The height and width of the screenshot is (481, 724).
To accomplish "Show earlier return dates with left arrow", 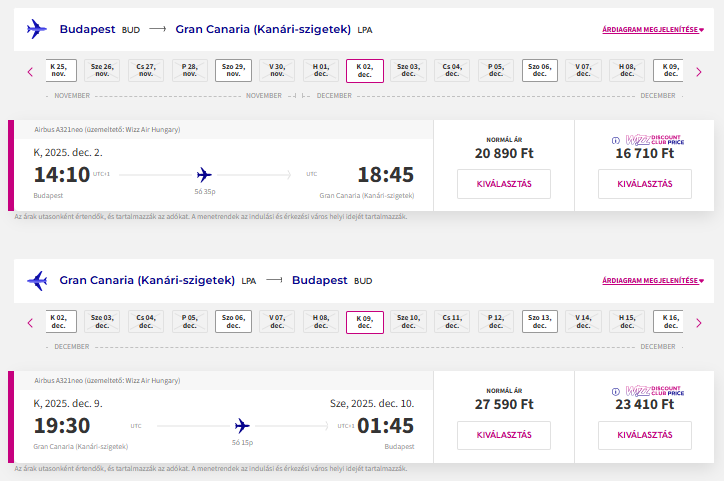I will (30, 323).
